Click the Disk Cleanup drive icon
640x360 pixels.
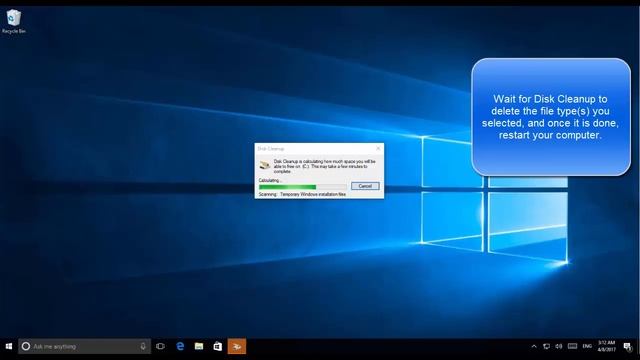(264, 165)
